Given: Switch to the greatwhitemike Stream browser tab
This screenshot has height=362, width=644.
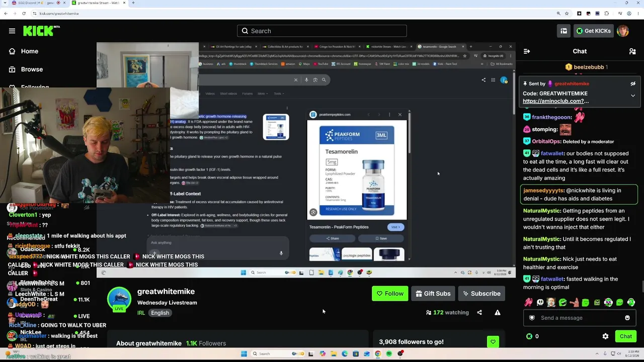Looking at the screenshot, I should (x=99, y=3).
